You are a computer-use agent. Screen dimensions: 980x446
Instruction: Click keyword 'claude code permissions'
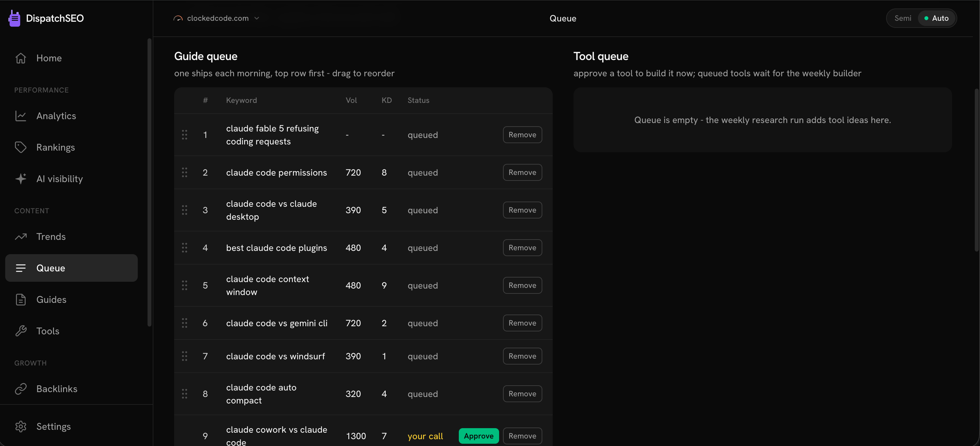tap(276, 173)
